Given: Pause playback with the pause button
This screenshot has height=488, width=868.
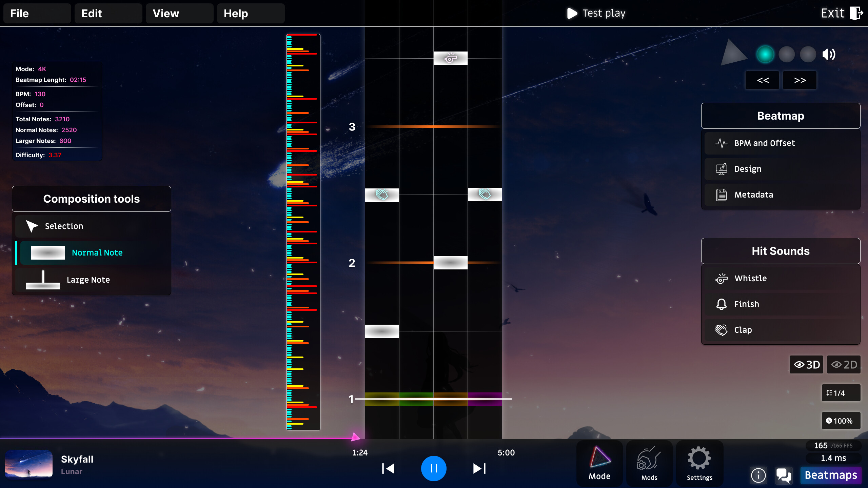Looking at the screenshot, I should tap(434, 468).
